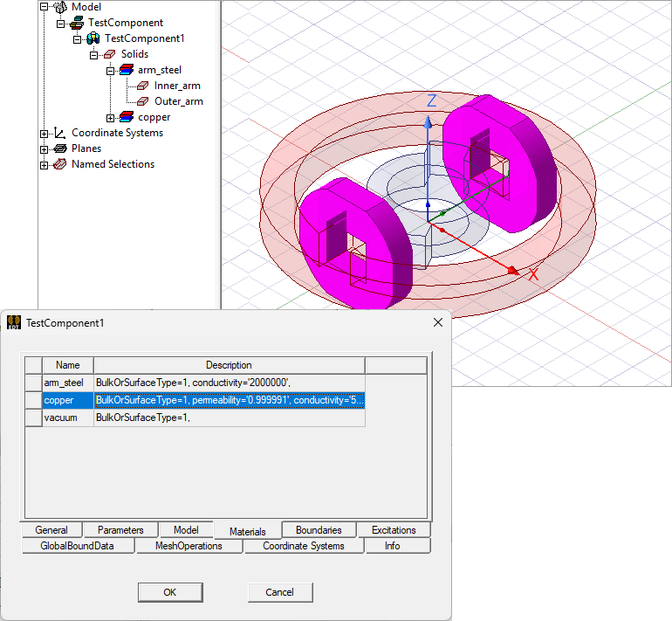Switch to the Parameters tab
The width and height of the screenshot is (672, 621).
[x=120, y=530]
